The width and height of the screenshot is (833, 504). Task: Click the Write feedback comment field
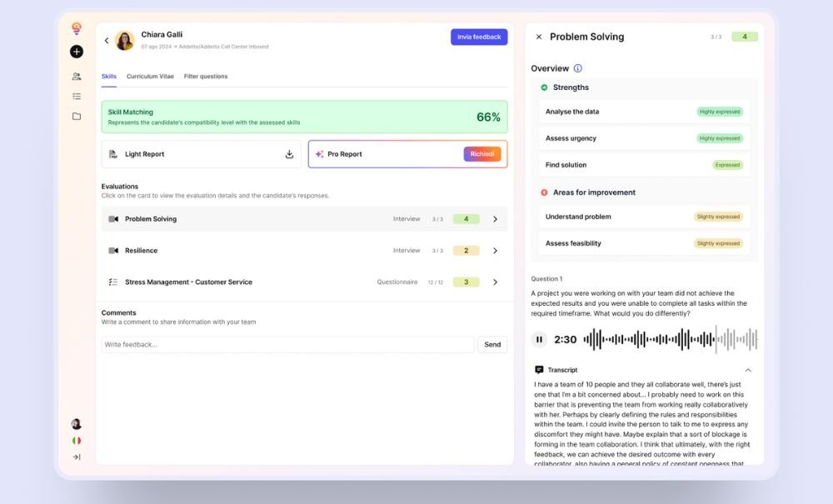click(287, 344)
